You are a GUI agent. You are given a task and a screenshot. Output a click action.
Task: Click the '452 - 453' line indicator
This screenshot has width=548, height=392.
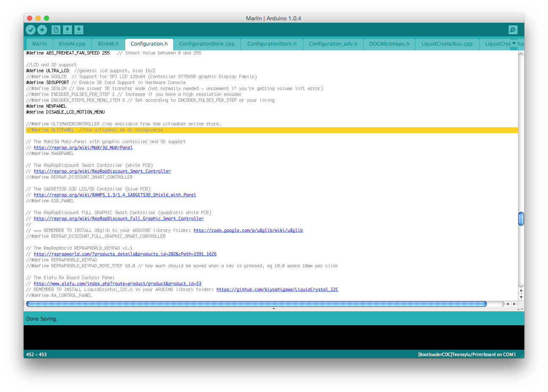pyautogui.click(x=36, y=354)
